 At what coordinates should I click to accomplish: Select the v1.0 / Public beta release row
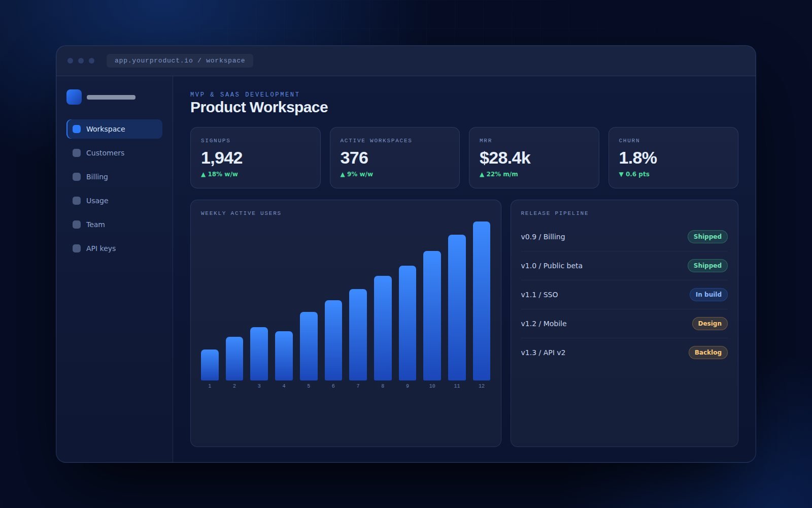coord(624,266)
